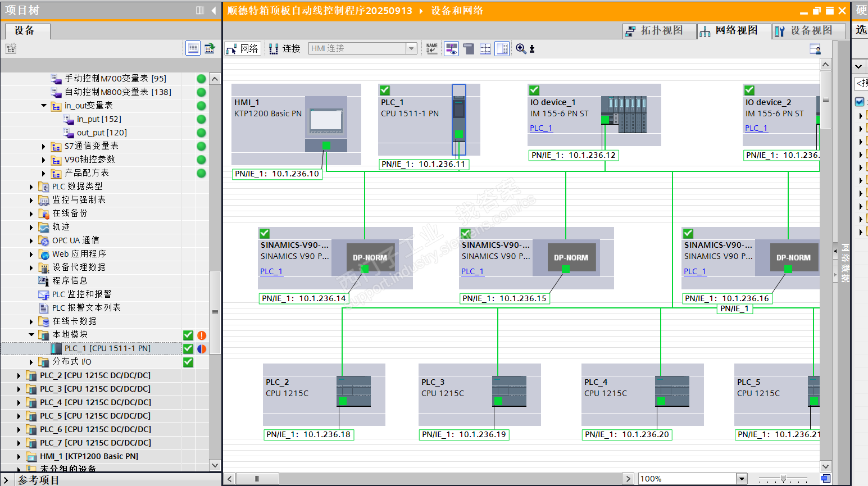The width and height of the screenshot is (868, 486).
Task: Click the project tree collapse arrow icon
Action: point(213,11)
